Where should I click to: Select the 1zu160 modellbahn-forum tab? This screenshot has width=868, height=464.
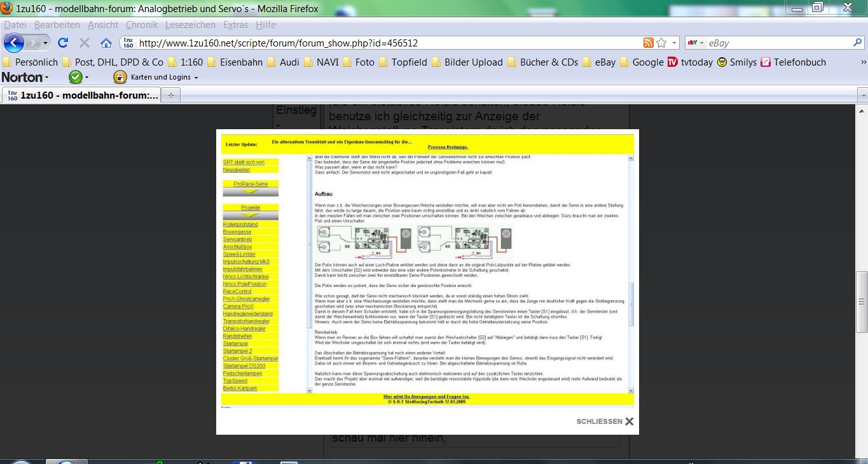pyautogui.click(x=81, y=95)
